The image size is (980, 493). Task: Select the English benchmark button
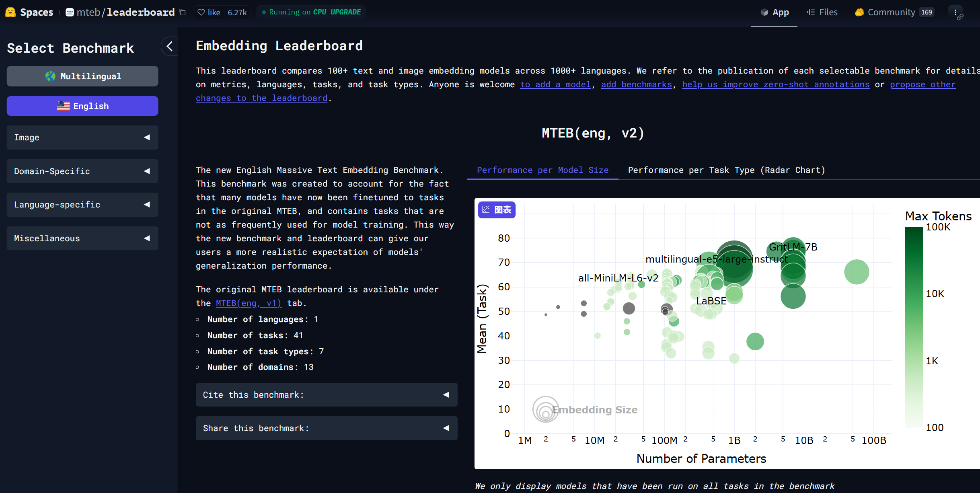[x=82, y=106]
